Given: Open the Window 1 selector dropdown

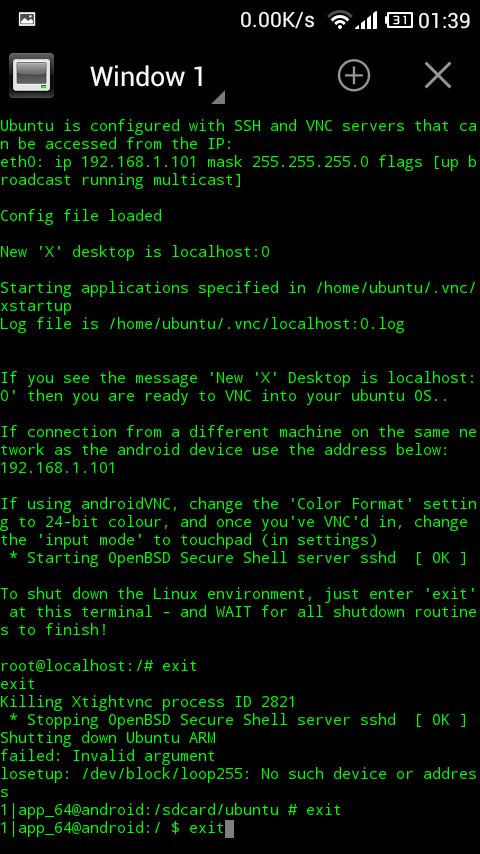Looking at the screenshot, I should (157, 77).
